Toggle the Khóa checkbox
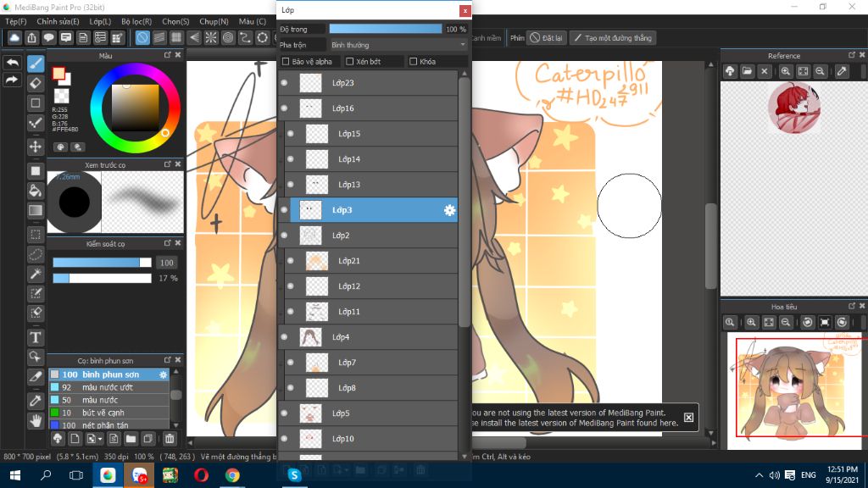Image resolution: width=868 pixels, height=488 pixels. 413,61
